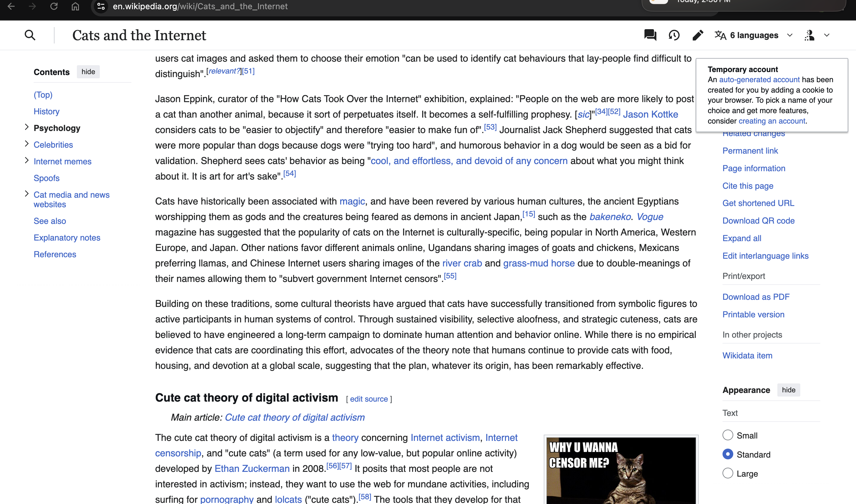The image size is (856, 504).
Task: Click the browser home icon
Action: pyautogui.click(x=75, y=6)
